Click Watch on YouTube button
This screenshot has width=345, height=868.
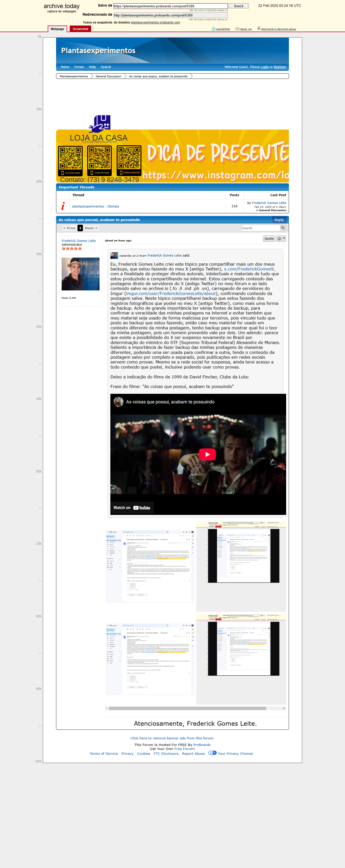tap(132, 508)
